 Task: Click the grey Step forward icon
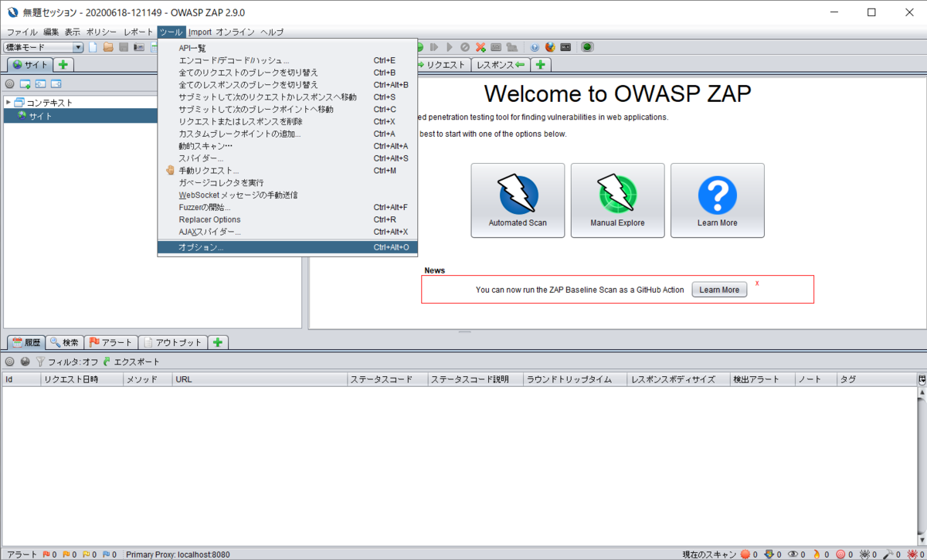pos(436,47)
